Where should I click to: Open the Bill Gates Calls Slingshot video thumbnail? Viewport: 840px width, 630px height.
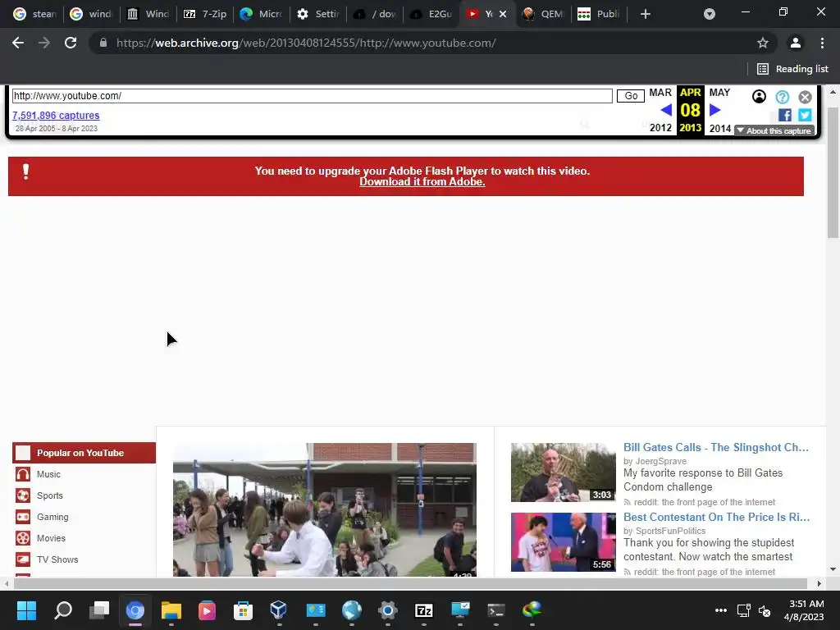563,472
